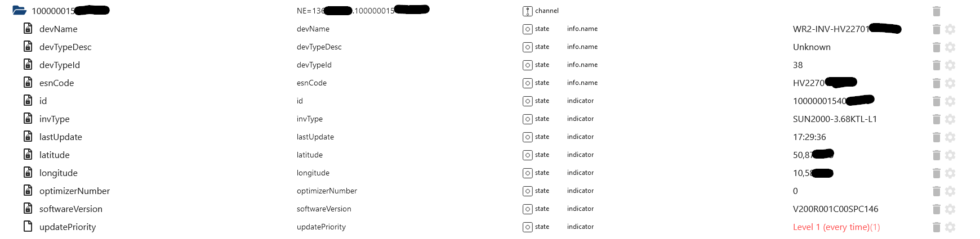Delete the top channel with its trash icon
The height and width of the screenshot is (239, 980).
pos(936,11)
